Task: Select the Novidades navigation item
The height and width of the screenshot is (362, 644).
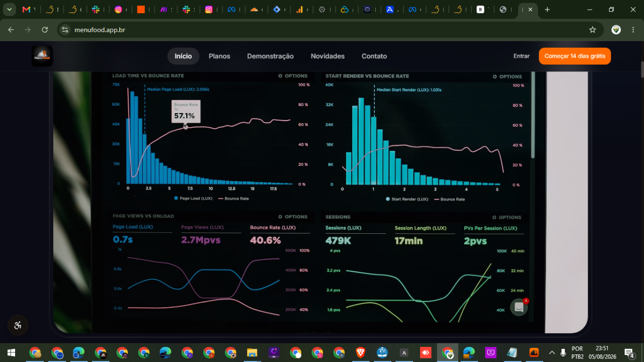Action: [x=328, y=56]
